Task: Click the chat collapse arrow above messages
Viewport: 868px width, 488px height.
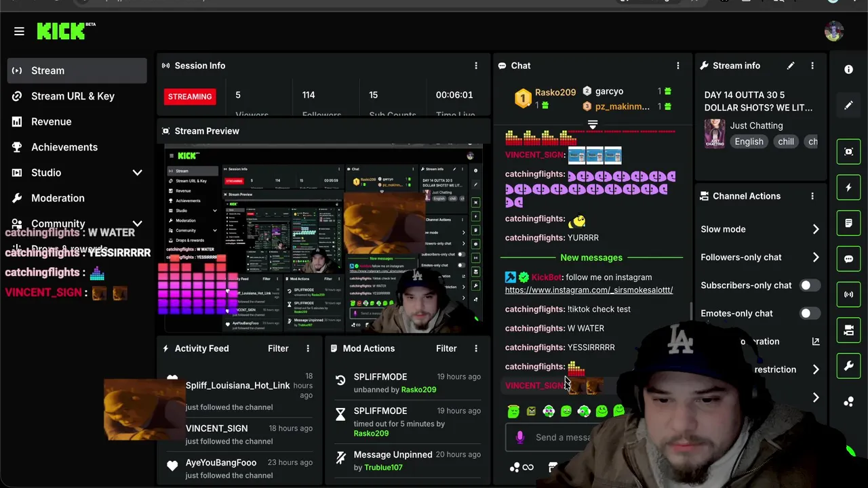Action: coord(593,125)
